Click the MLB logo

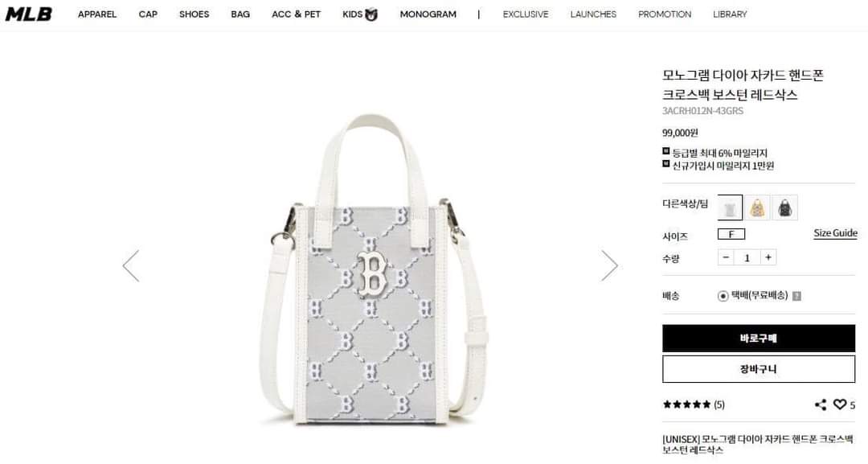pos(29,14)
